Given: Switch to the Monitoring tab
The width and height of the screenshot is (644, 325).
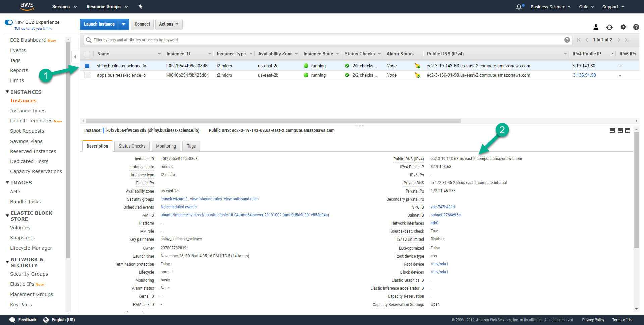Looking at the screenshot, I should [x=166, y=146].
